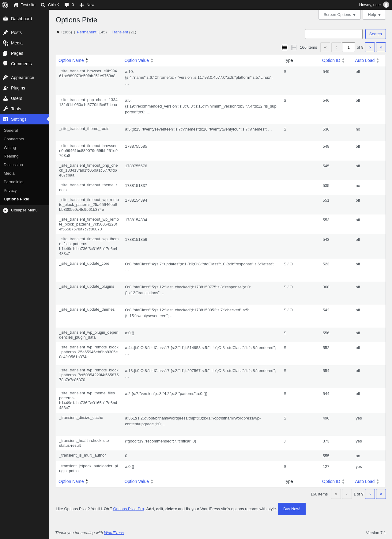Click the options search input field
Viewport: 392px width, 539px height.
tap(334, 34)
